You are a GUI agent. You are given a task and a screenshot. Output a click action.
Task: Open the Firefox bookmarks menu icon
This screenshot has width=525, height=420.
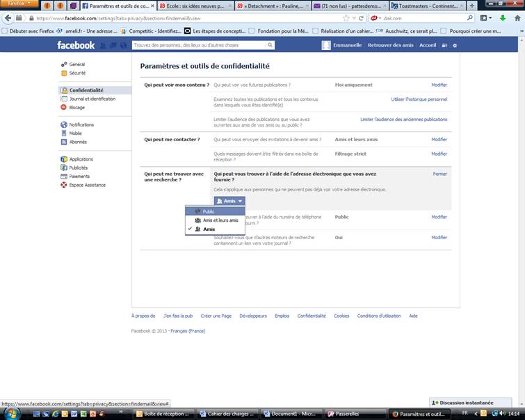(x=486, y=18)
